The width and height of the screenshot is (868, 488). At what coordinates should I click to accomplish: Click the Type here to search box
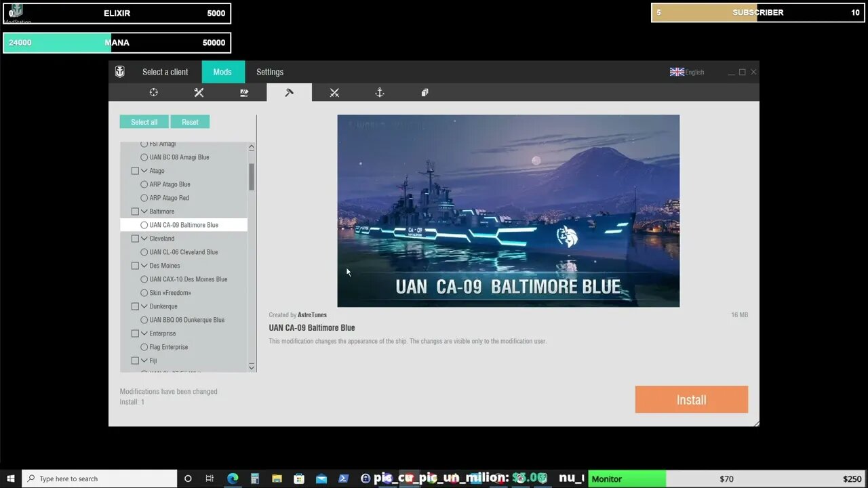coord(100,479)
